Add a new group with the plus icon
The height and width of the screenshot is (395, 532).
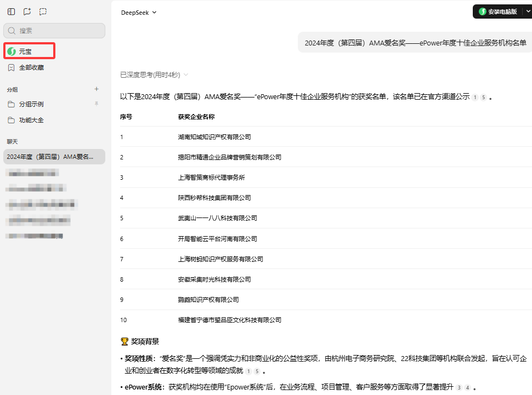click(97, 89)
